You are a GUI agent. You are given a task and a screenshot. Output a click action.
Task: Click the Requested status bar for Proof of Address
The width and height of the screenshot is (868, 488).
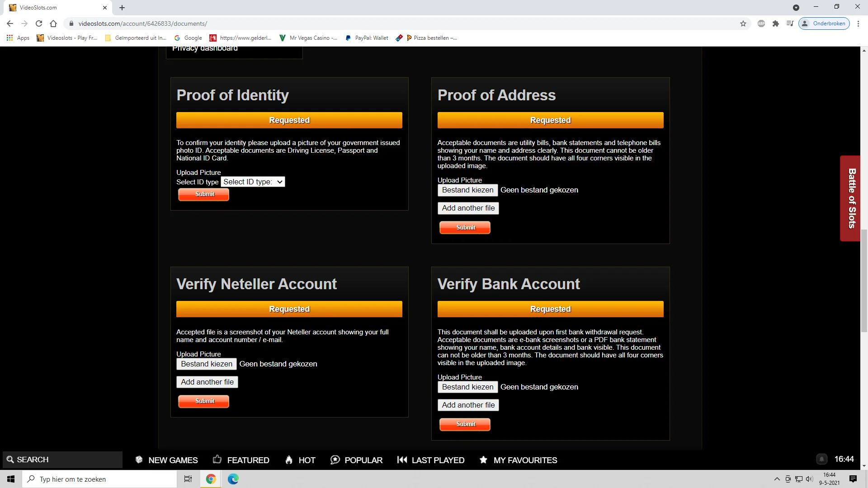(x=550, y=120)
